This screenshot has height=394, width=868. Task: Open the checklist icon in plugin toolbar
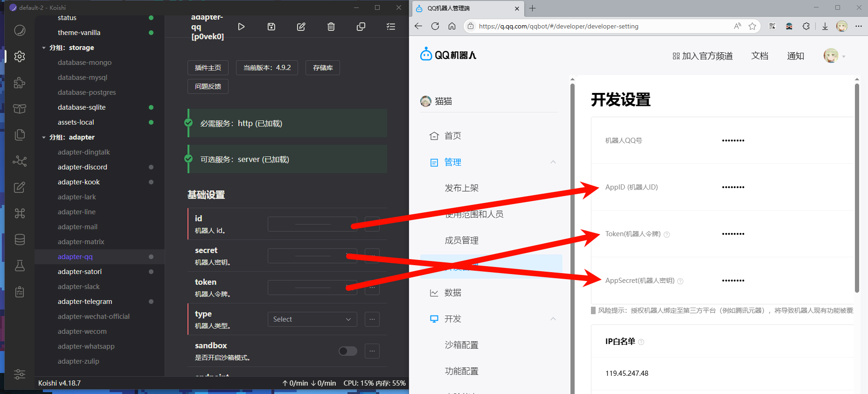(391, 27)
